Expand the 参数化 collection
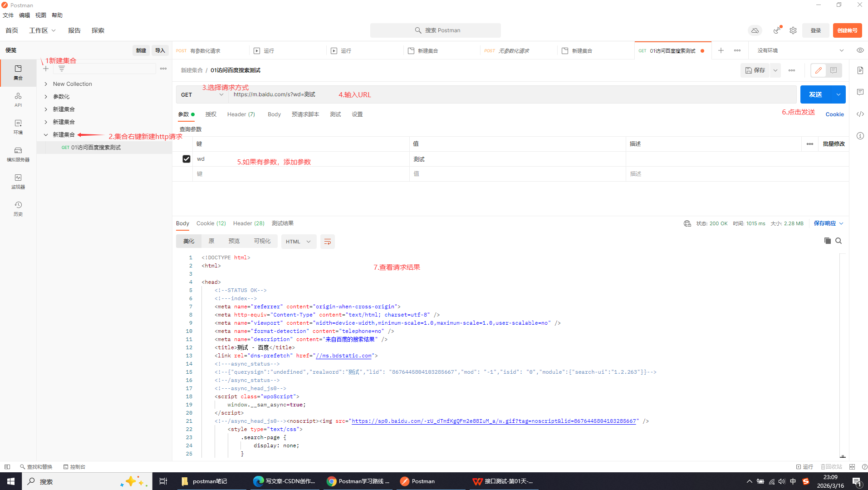Screen dimensions: 868x490 coord(46,97)
